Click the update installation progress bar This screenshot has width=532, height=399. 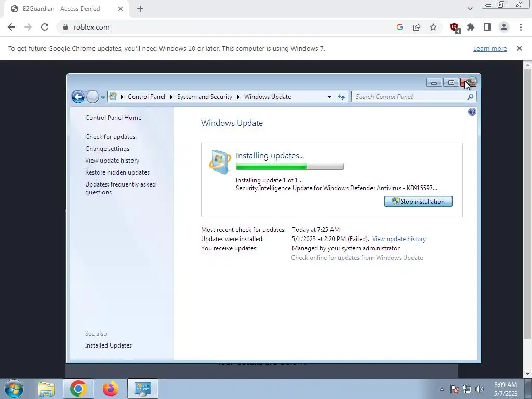(x=290, y=166)
